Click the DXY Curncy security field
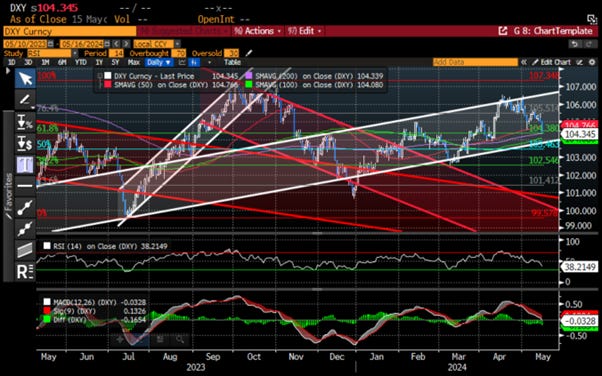Screen dimensions: 602x376 click(x=70, y=31)
